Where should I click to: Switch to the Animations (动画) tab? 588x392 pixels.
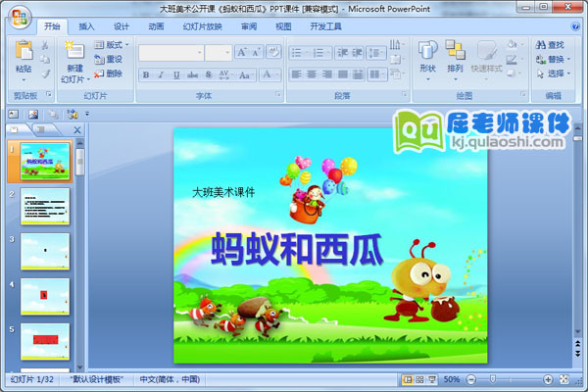click(156, 26)
